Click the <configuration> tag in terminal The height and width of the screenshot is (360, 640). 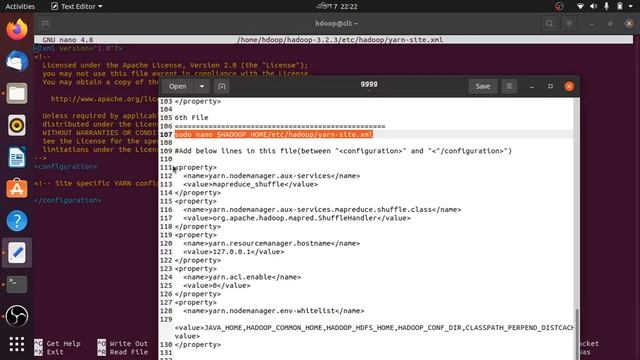tap(66, 167)
